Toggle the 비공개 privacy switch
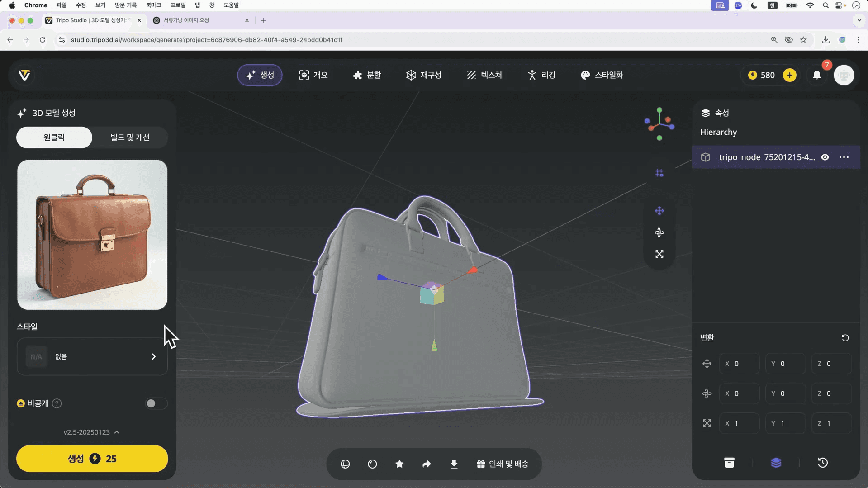 point(156,403)
